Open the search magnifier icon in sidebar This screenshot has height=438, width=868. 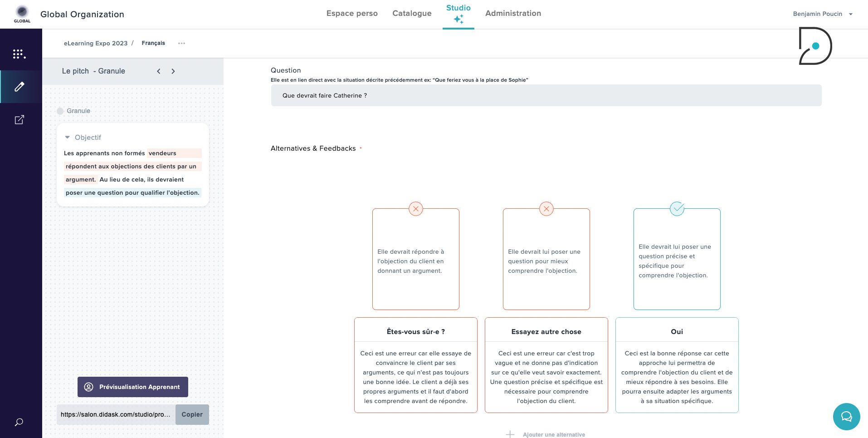point(19,422)
